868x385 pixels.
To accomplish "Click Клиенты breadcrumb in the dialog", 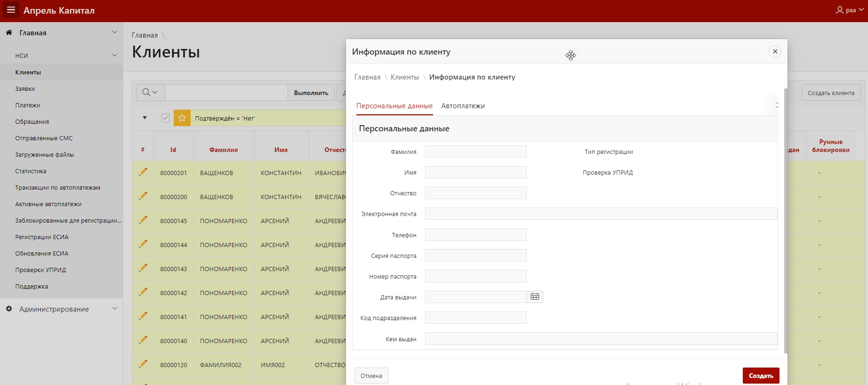I will [x=405, y=77].
